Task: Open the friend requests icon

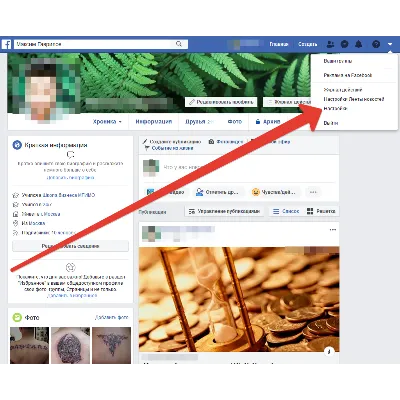Action: click(330, 44)
